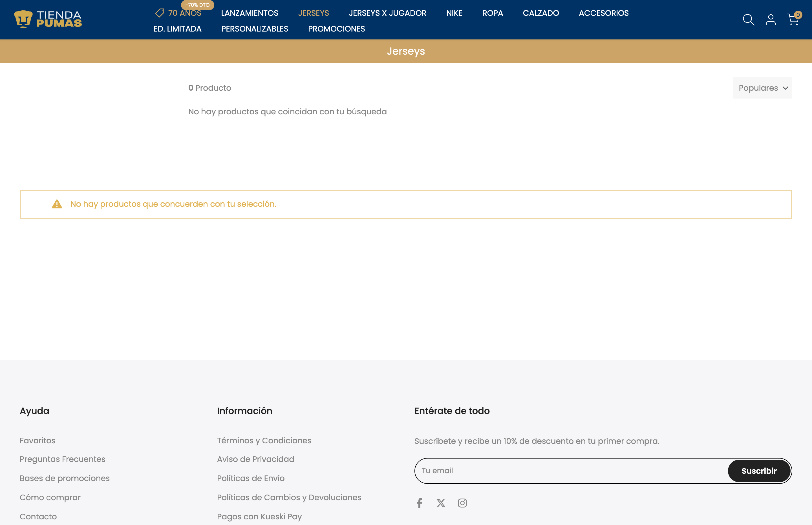Browse the CALZADO category
This screenshot has width=812, height=525.
tap(541, 13)
